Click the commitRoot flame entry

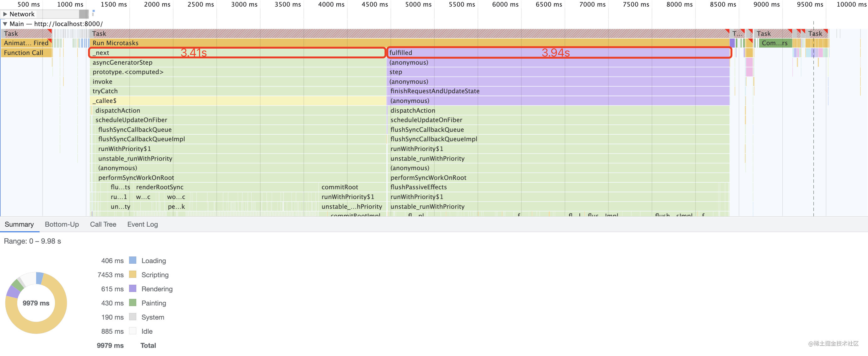[340, 187]
